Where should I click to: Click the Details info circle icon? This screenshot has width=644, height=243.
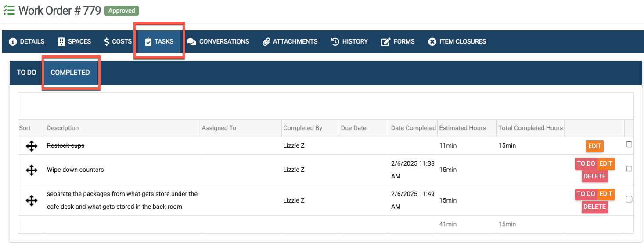(13, 42)
